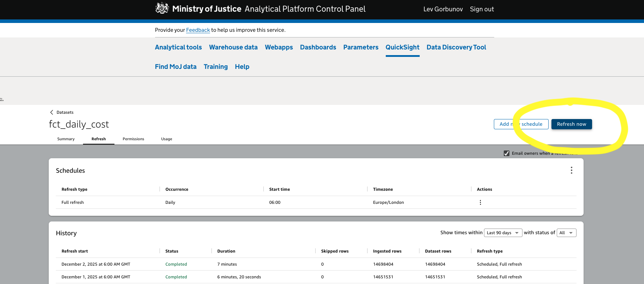
Task: Navigate to the Data Discovery Tool
Action: [456, 47]
